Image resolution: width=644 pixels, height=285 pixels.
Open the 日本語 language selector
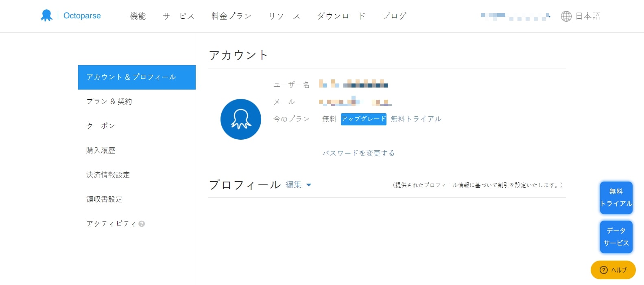587,16
